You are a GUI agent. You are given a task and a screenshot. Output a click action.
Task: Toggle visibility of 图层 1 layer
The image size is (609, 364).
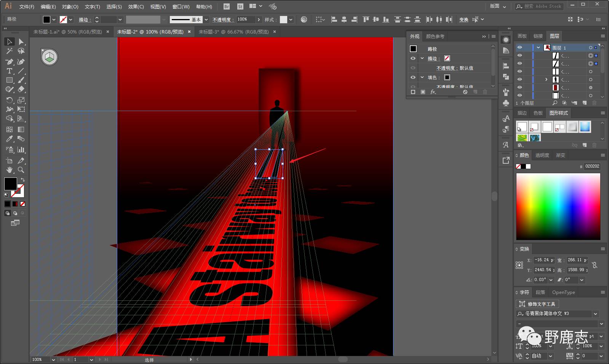coord(519,48)
